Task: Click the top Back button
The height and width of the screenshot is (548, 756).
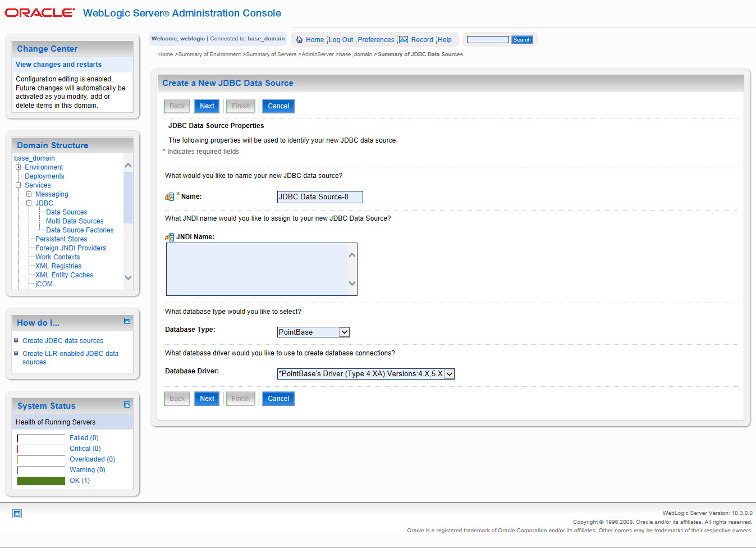Action: pyautogui.click(x=177, y=106)
